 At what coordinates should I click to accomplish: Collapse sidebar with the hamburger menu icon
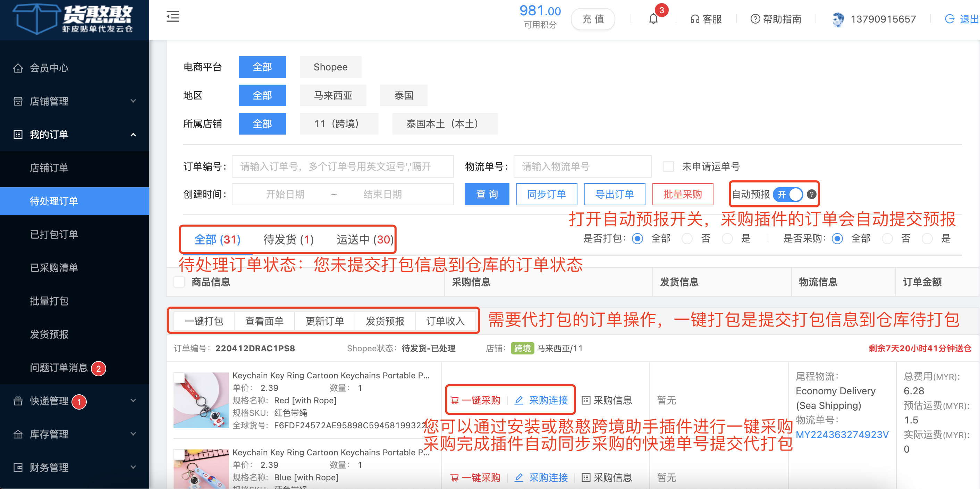172,17
